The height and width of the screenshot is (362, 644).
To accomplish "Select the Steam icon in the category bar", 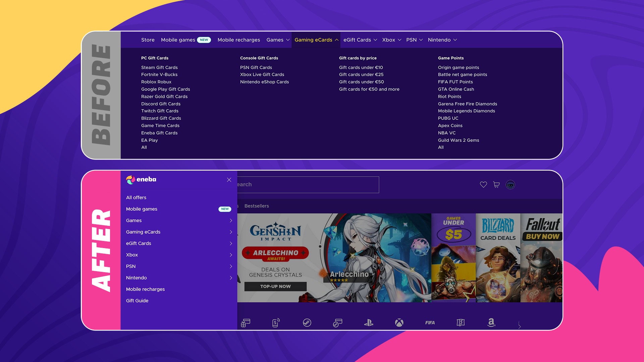I will pos(307,322).
